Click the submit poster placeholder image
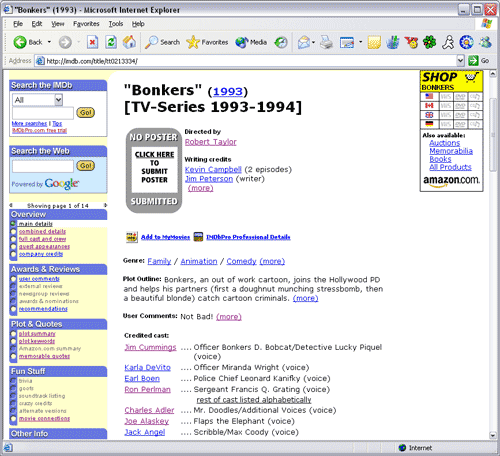Viewport: 500px width, 456px height. (x=154, y=170)
